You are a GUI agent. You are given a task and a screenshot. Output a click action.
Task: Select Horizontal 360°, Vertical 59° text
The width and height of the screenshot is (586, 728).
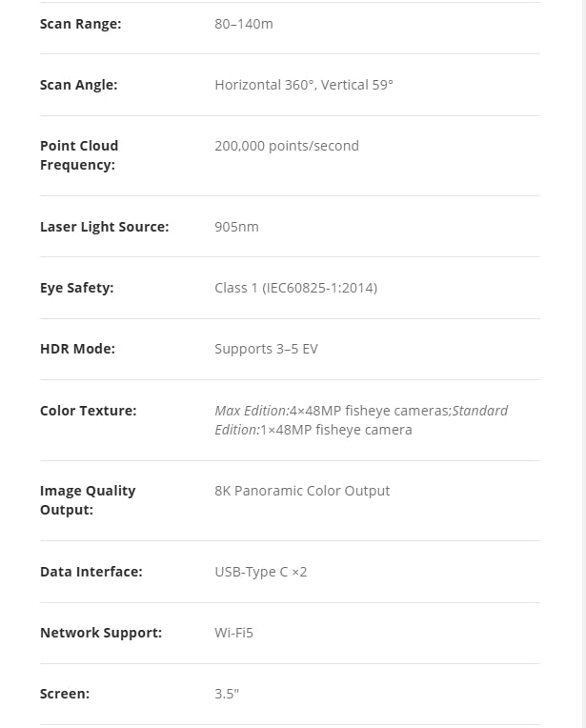[x=304, y=85]
